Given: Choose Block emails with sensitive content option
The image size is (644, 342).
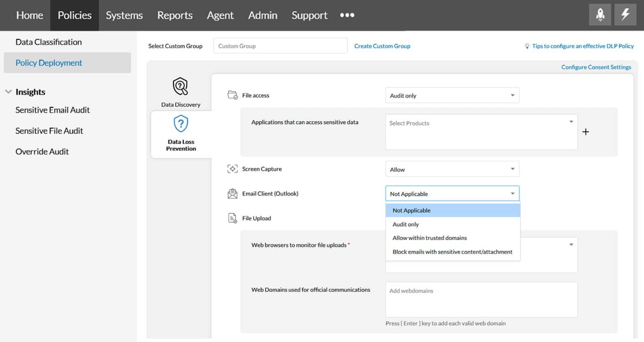Looking at the screenshot, I should click(x=453, y=252).
